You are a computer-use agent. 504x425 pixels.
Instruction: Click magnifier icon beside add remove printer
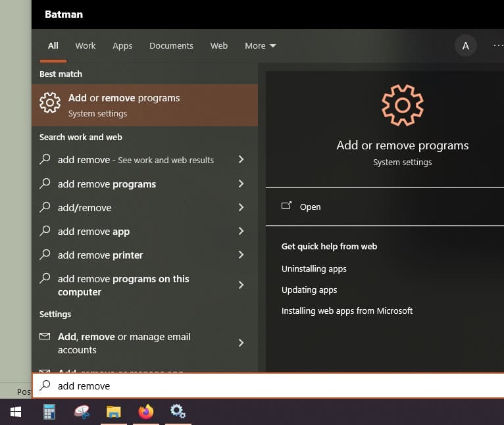pos(45,255)
